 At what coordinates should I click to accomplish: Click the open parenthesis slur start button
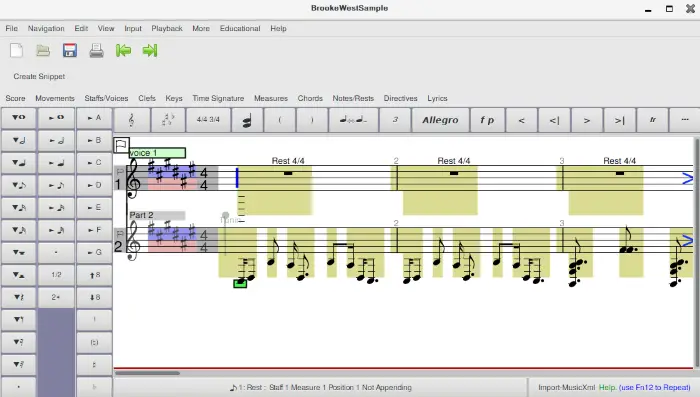280,120
